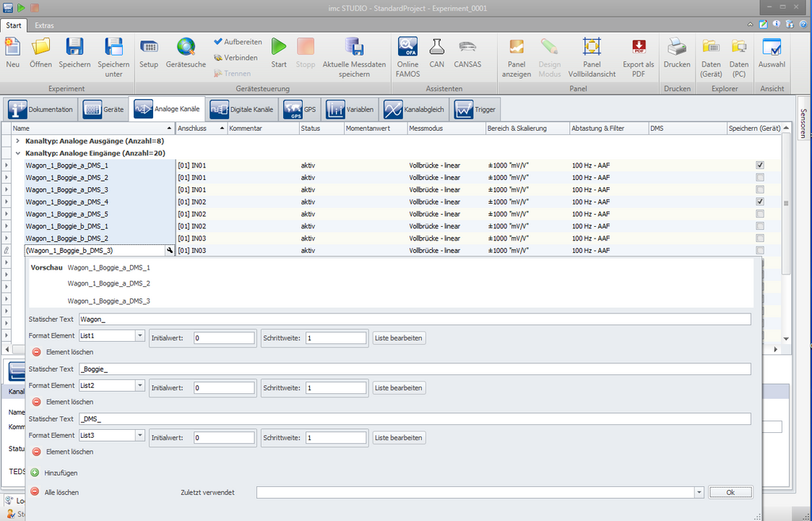Toggle Speichern checkbox for Wagon_1_Boggie_a_DMS_4
The height and width of the screenshot is (521, 812).
pos(760,202)
